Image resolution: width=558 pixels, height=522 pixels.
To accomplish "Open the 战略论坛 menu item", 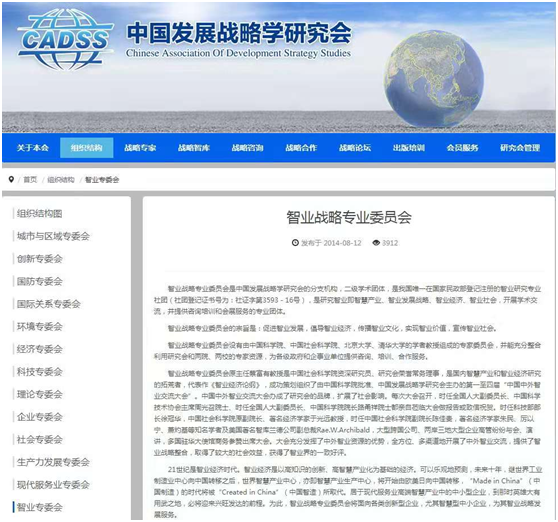I will click(355, 148).
